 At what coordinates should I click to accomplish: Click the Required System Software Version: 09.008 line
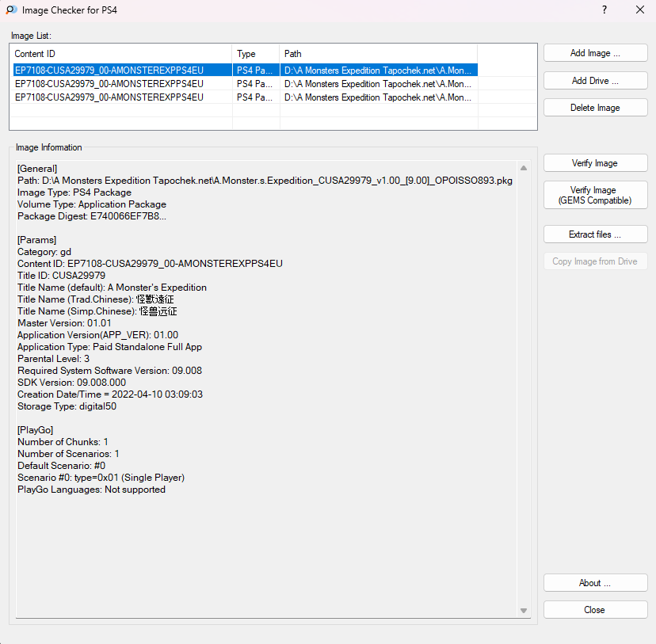(109, 371)
